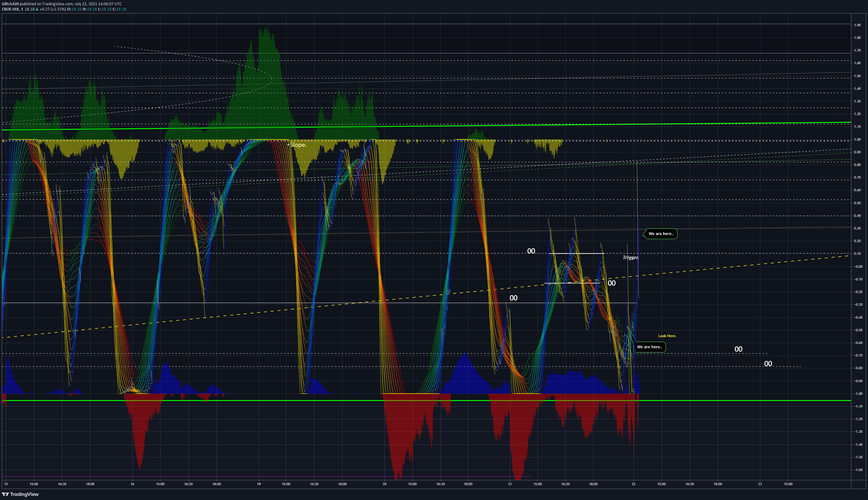Image resolution: width=868 pixels, height=500 pixels.
Task: Click the C:18.18 close value
Action: coord(119,9)
